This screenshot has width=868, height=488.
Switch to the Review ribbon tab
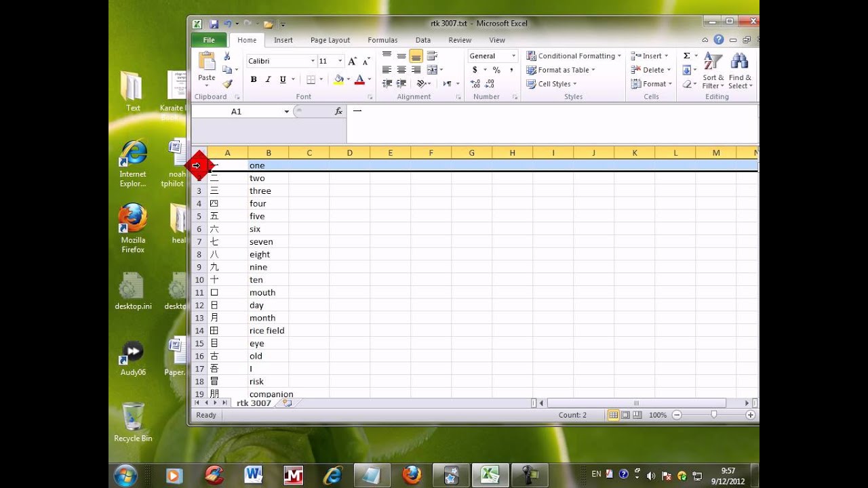click(x=460, y=40)
